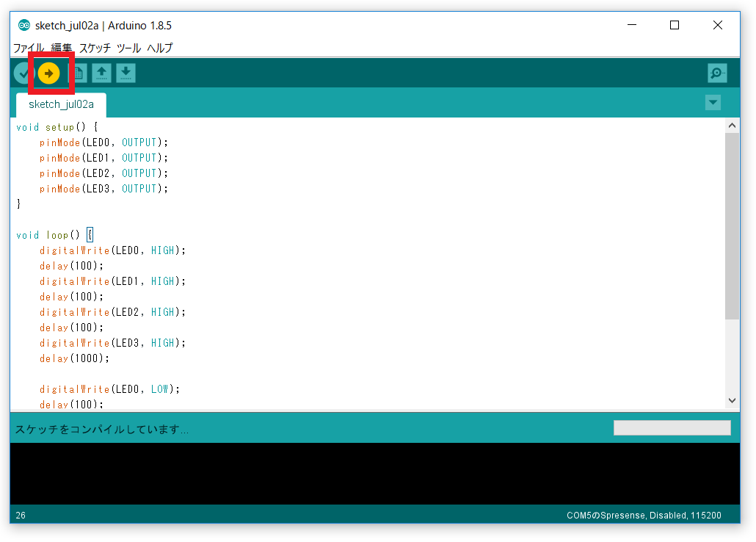Click the scrollbar up arrow icon
The height and width of the screenshot is (542, 756).
pyautogui.click(x=732, y=124)
